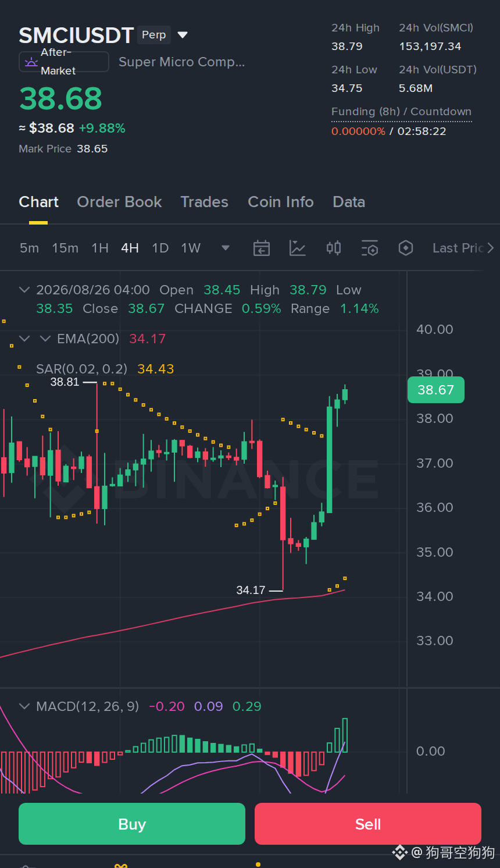Open the Last Price type selector
Image resolution: width=500 pixels, height=868 pixels.
tap(463, 248)
